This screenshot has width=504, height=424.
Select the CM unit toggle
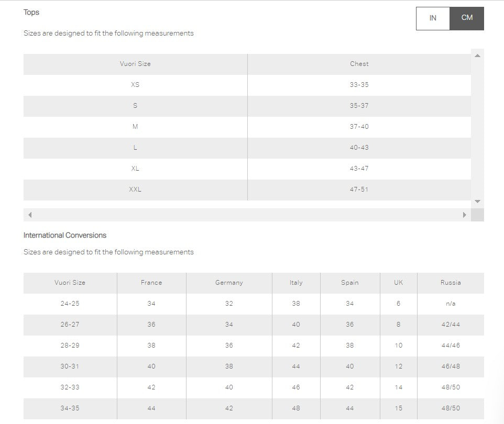coord(467,18)
